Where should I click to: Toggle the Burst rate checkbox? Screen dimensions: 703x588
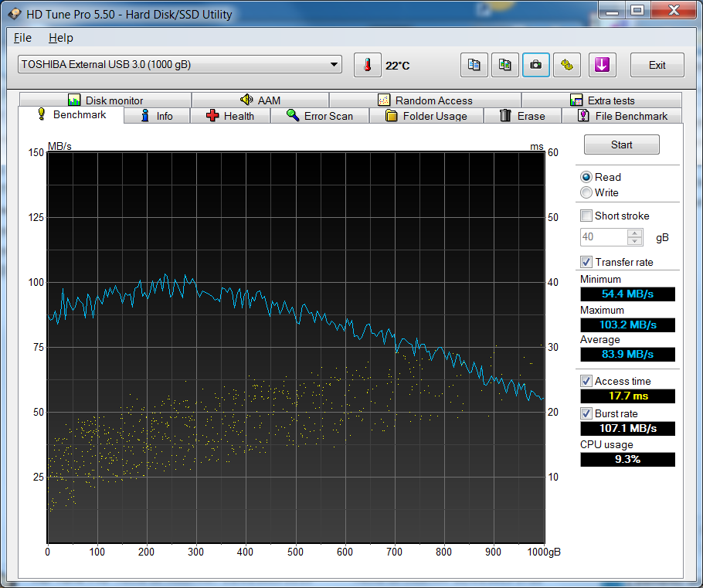click(x=586, y=413)
